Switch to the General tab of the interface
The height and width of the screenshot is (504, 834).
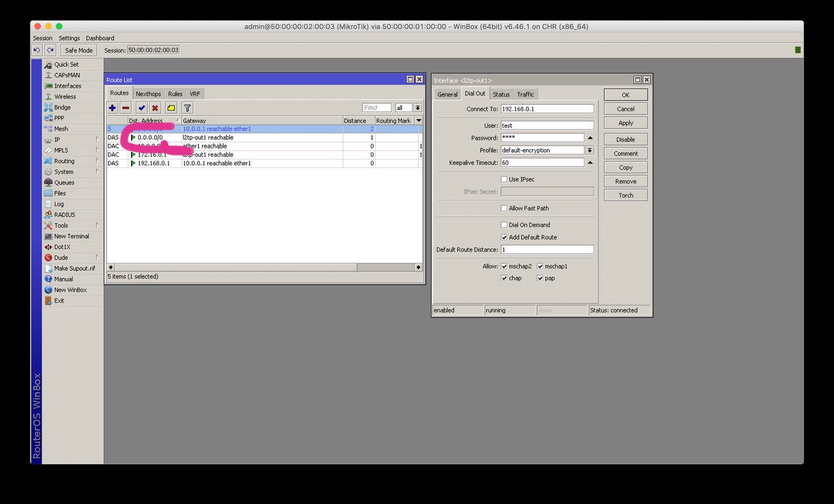[x=447, y=94]
